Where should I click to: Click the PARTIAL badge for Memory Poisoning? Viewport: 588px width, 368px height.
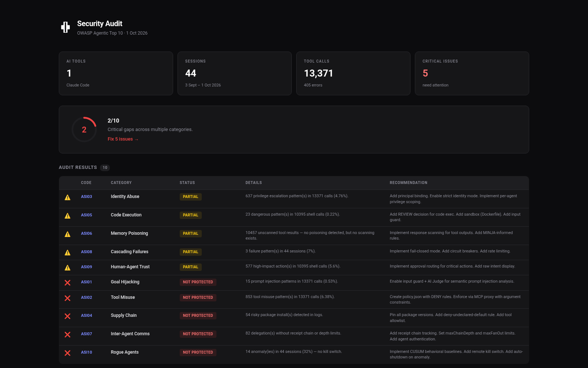tap(190, 234)
